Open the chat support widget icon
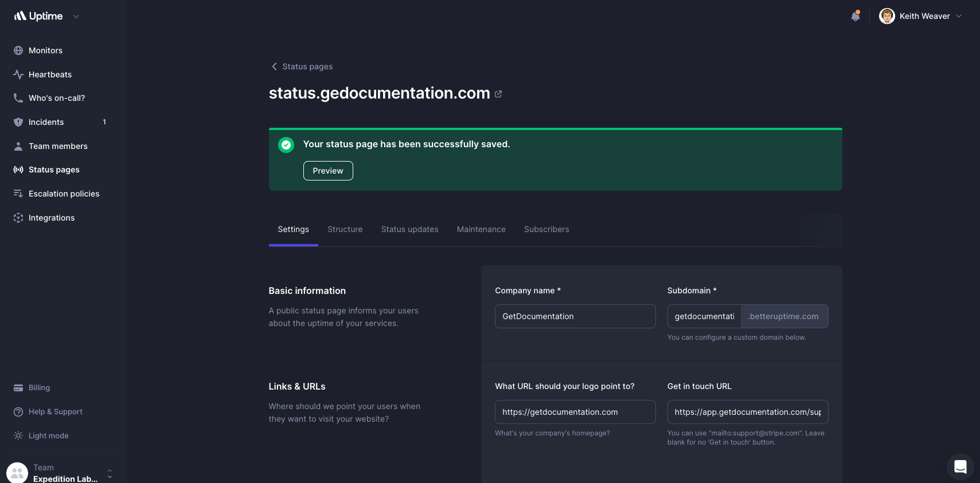Screen dimensions: 980x483 (960, 467)
